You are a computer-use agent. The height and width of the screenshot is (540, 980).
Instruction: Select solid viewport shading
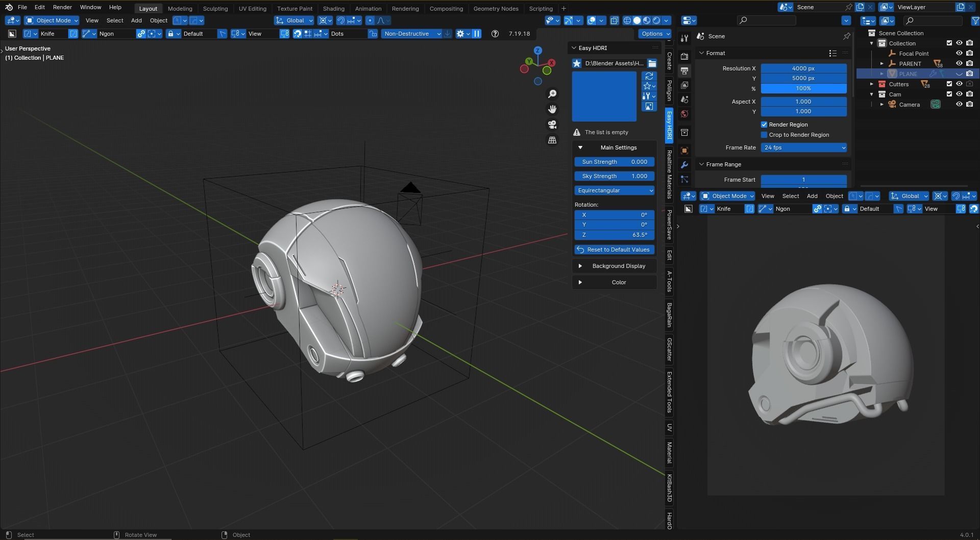637,21
